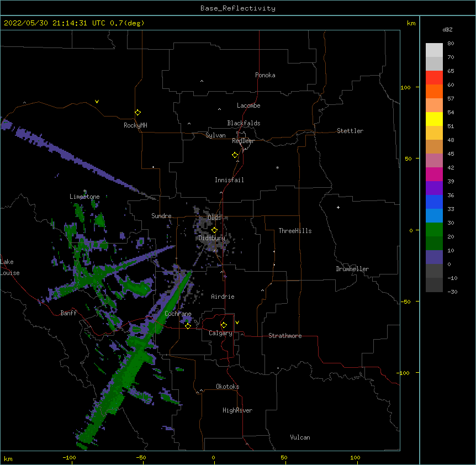Screen dimensions: 476x465
Task: Select the slate-blue legend swatch between 10 and 0
Action: (x=434, y=257)
